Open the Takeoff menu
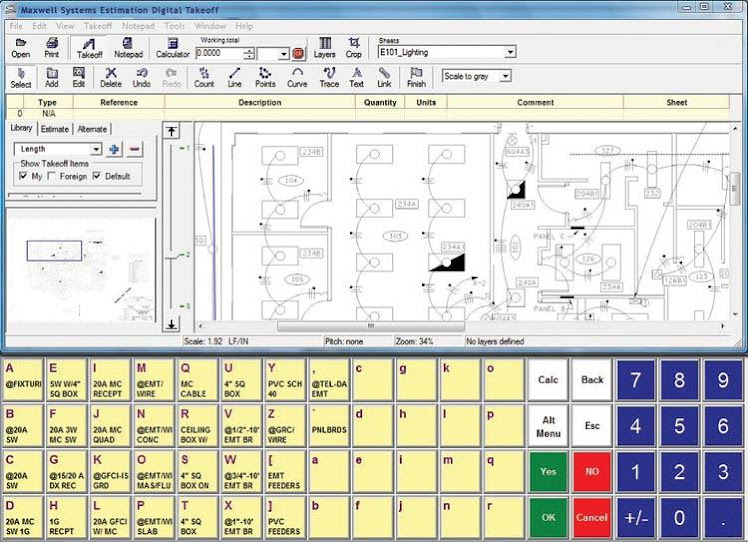748x542 pixels. pos(98,26)
